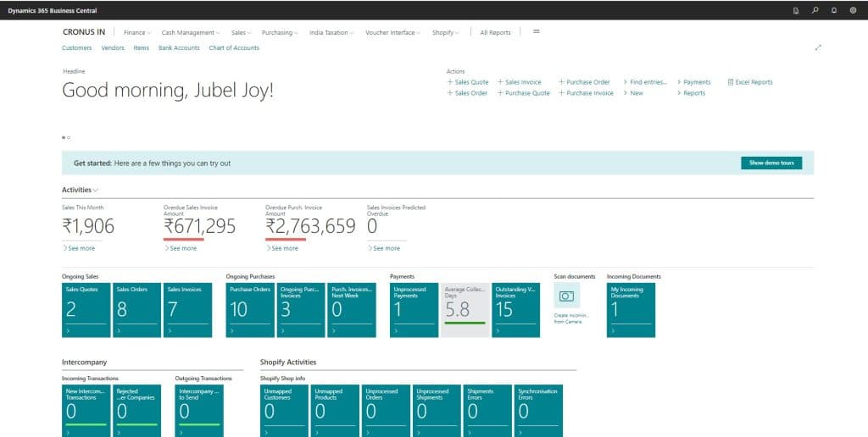The width and height of the screenshot is (868, 437).
Task: Go to Chart of Accounts
Action: (234, 48)
